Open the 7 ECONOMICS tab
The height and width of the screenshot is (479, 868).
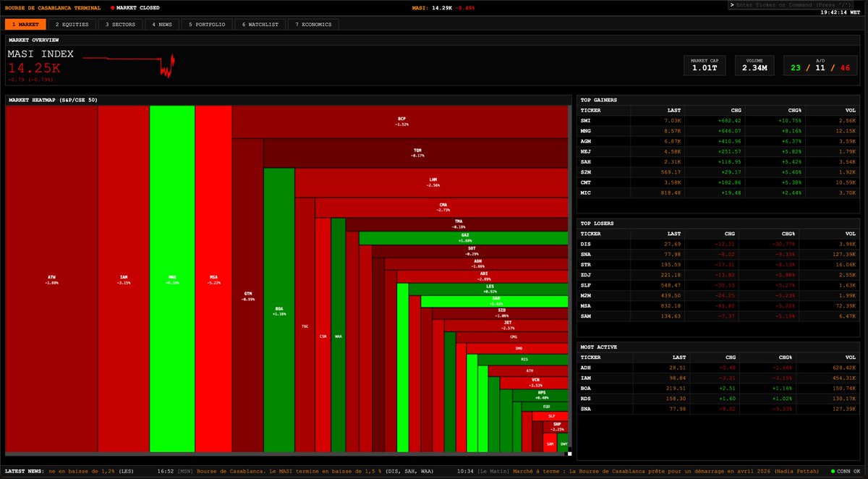point(313,25)
